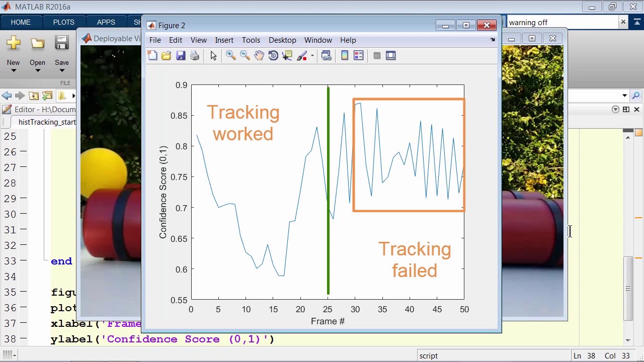Click the 'script' status bar label

pos(429,356)
